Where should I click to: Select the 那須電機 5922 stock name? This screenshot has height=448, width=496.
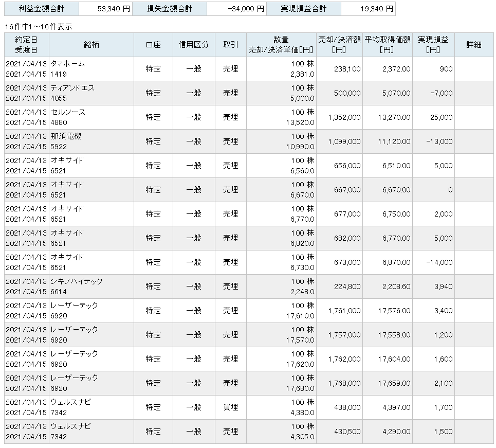(x=66, y=141)
